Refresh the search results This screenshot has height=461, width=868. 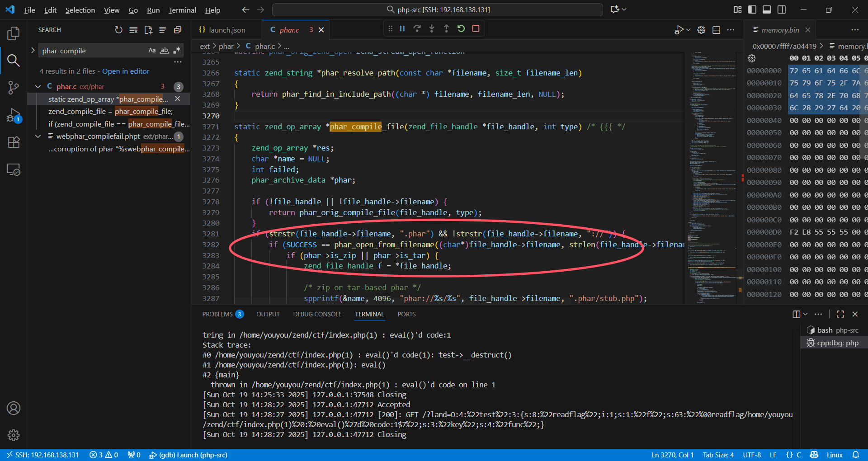tap(118, 30)
